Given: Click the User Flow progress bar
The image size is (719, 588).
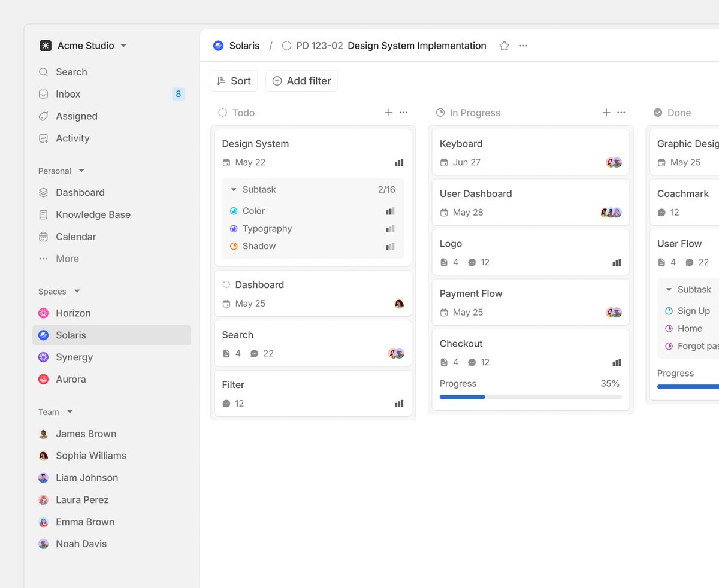Looking at the screenshot, I should click(688, 386).
